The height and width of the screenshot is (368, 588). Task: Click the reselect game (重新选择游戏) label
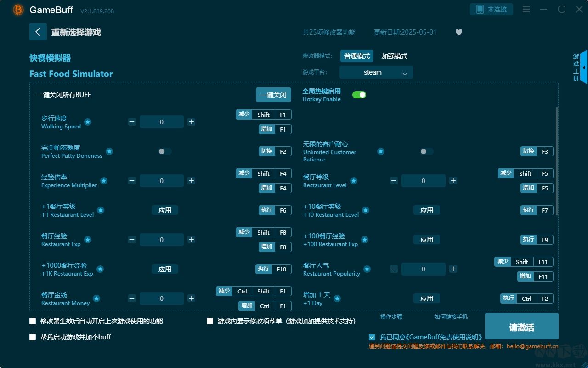76,32
